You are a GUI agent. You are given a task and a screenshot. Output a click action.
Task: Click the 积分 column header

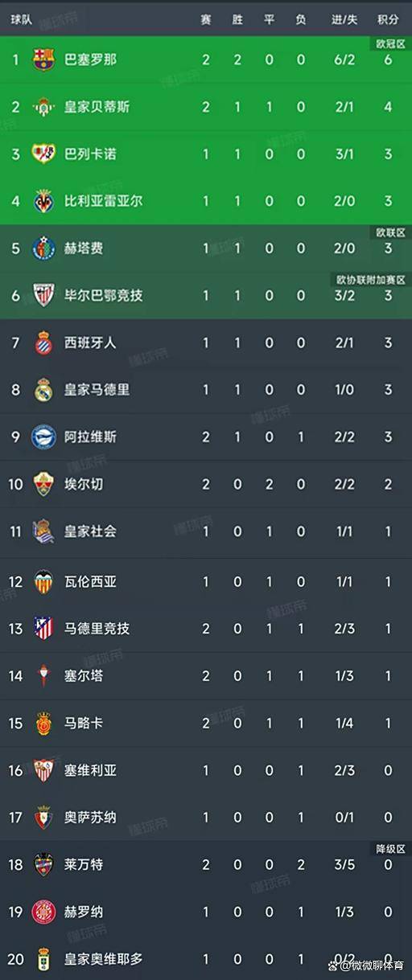[388, 19]
